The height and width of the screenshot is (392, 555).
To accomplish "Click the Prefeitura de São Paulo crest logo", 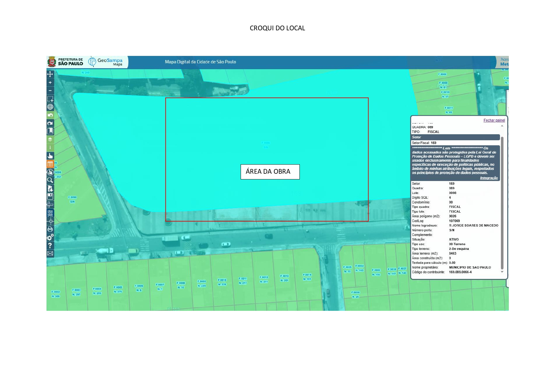I will [x=66, y=62].
